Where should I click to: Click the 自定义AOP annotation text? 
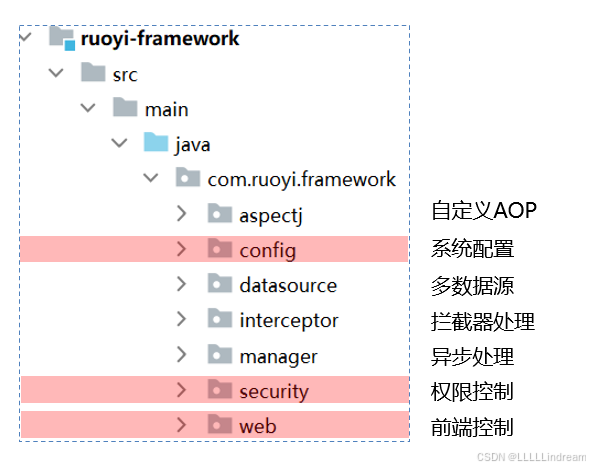coord(484,210)
